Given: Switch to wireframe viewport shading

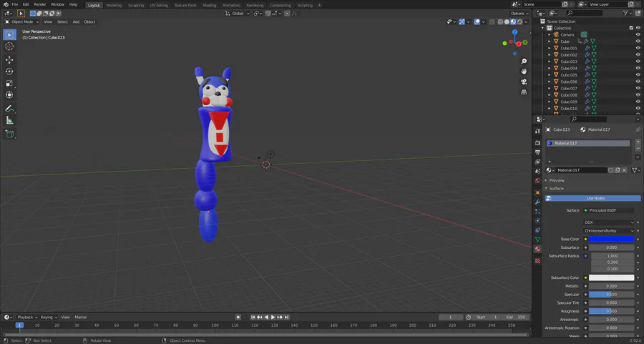Looking at the screenshot, I should point(500,21).
